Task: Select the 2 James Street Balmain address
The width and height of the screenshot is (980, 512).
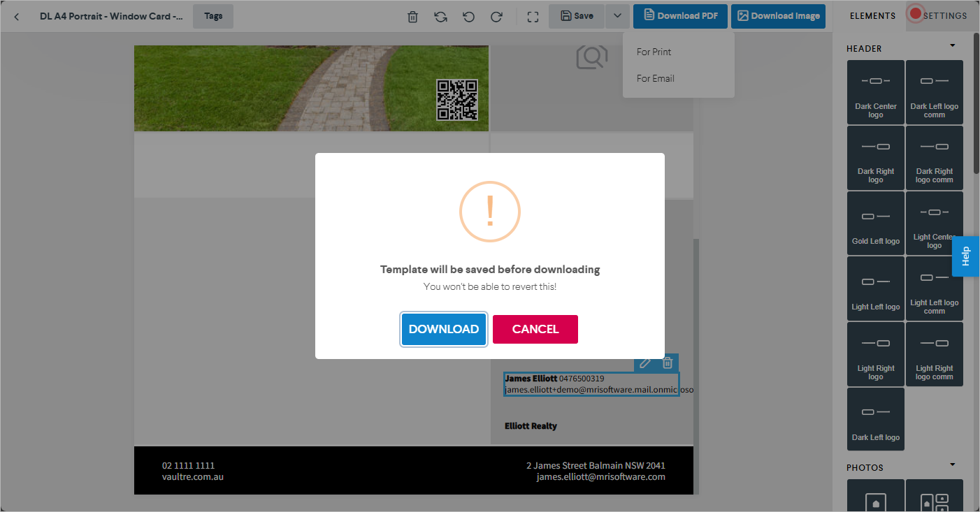Action: tap(596, 465)
